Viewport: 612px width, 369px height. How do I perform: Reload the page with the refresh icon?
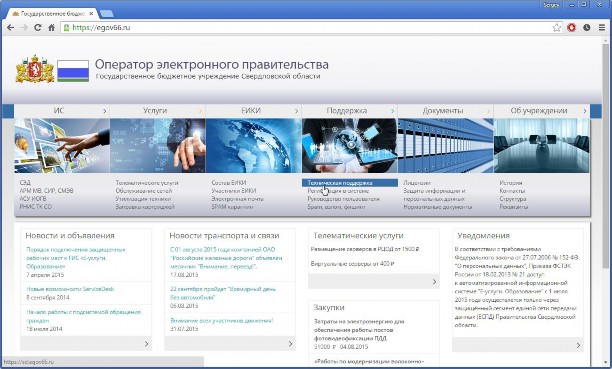(37, 27)
